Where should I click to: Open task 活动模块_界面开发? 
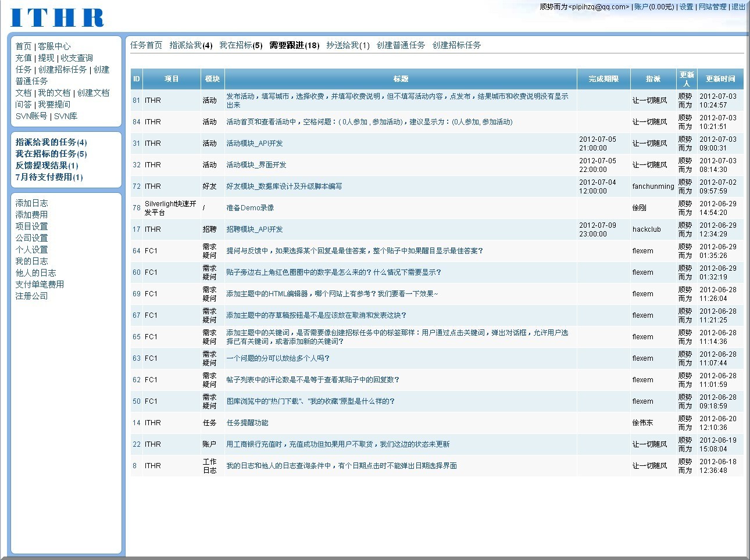(256, 165)
